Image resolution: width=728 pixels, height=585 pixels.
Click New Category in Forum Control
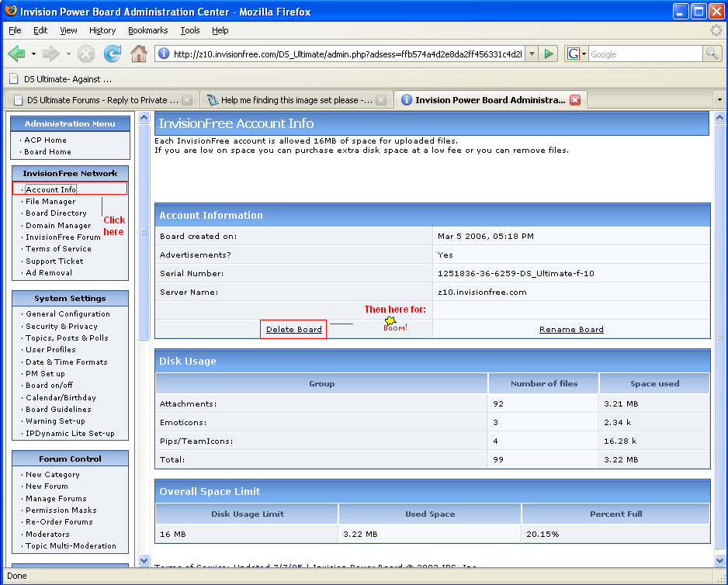(53, 475)
